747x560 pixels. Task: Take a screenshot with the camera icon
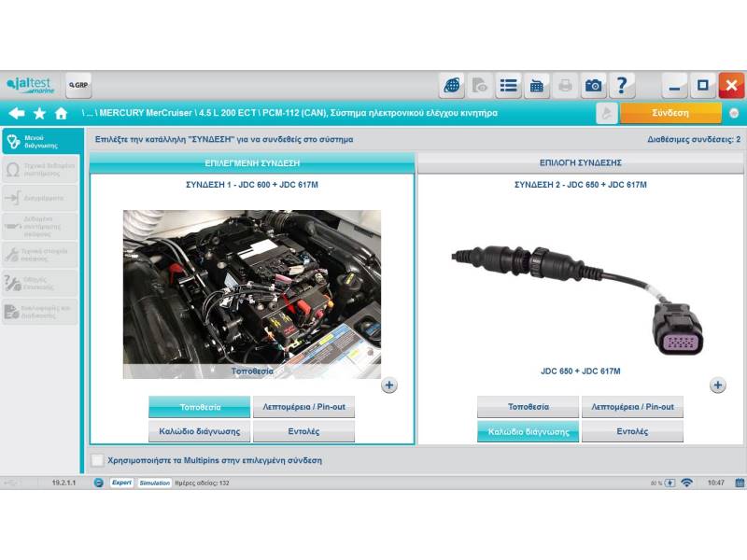tap(593, 86)
